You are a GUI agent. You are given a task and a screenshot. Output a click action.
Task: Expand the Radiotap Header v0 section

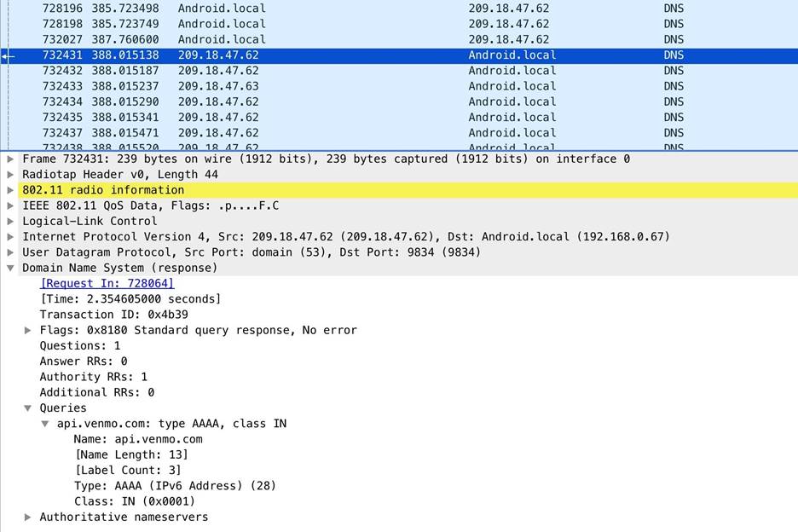point(10,175)
